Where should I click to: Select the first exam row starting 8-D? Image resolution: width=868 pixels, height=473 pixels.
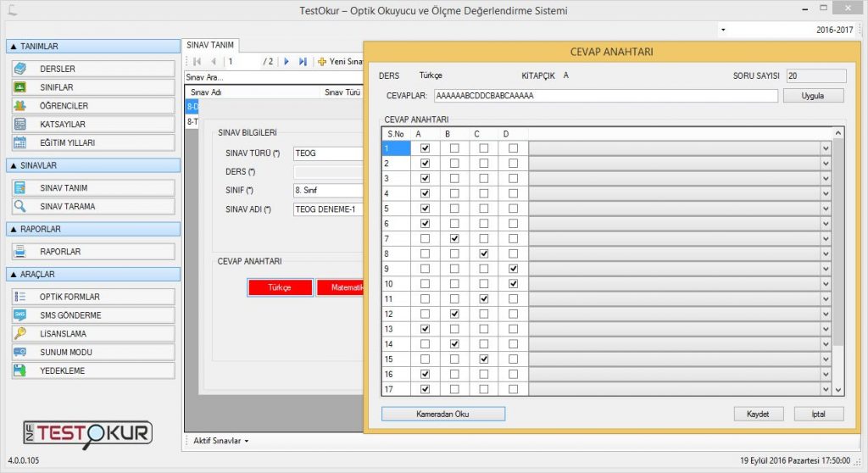coord(192,106)
